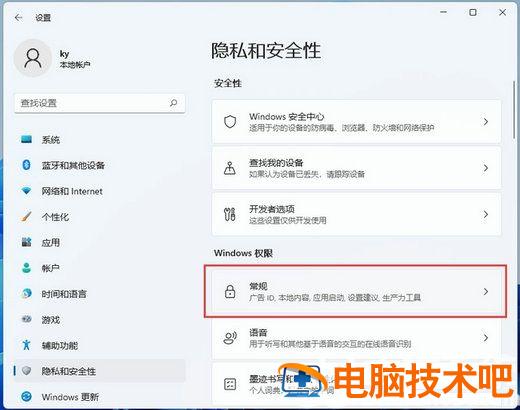The width and height of the screenshot is (520, 410).
Task: Open the 应用 category
Action: click(100, 242)
